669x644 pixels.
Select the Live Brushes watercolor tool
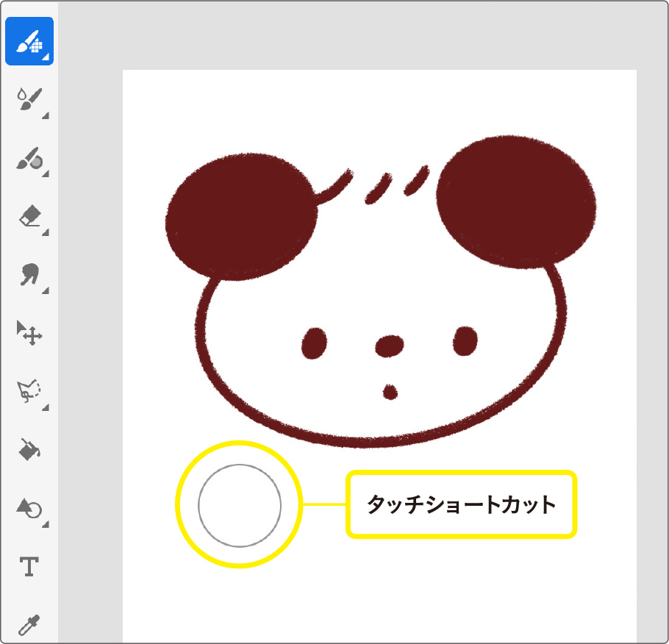tap(29, 99)
